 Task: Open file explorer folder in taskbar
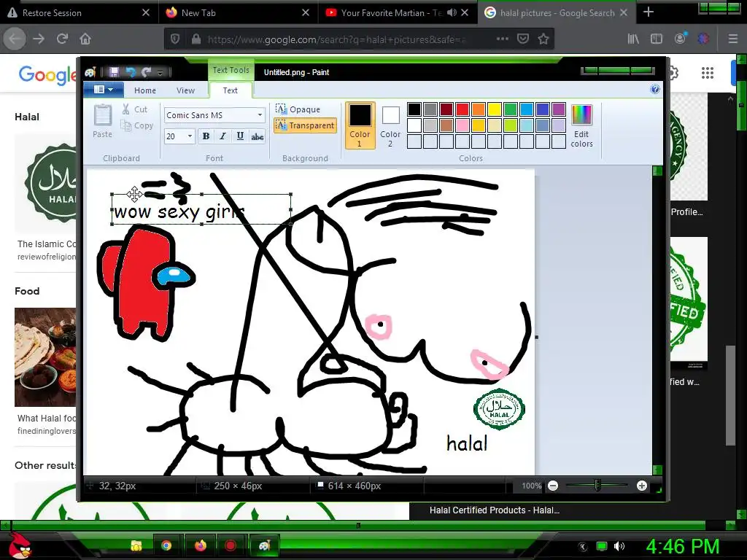[136, 545]
